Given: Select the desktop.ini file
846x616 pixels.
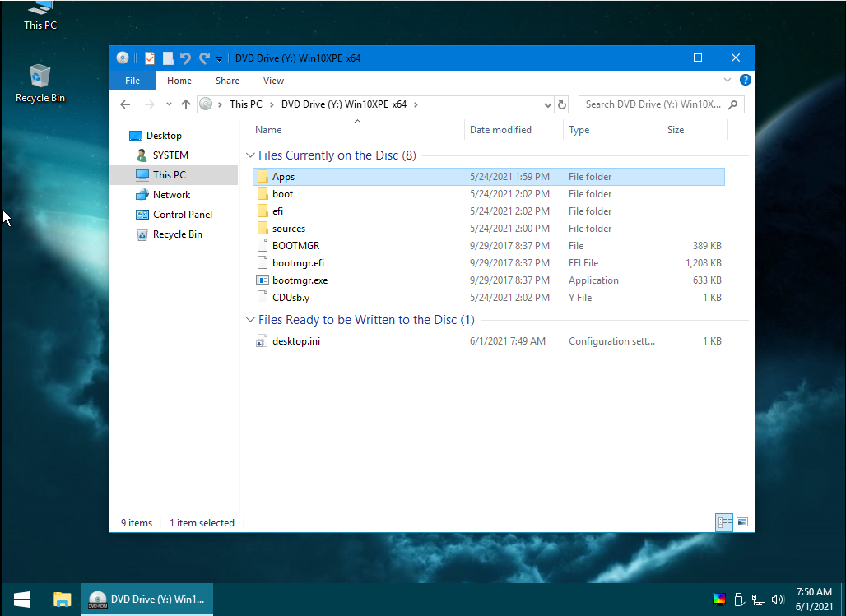Looking at the screenshot, I should [488, 341].
